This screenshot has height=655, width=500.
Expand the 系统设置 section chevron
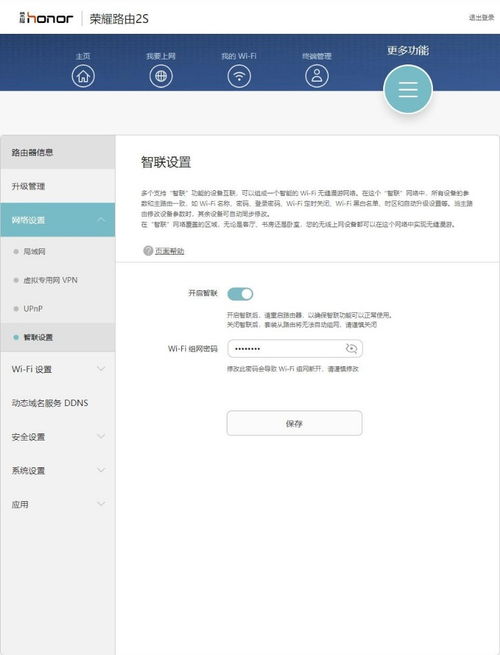click(x=101, y=470)
